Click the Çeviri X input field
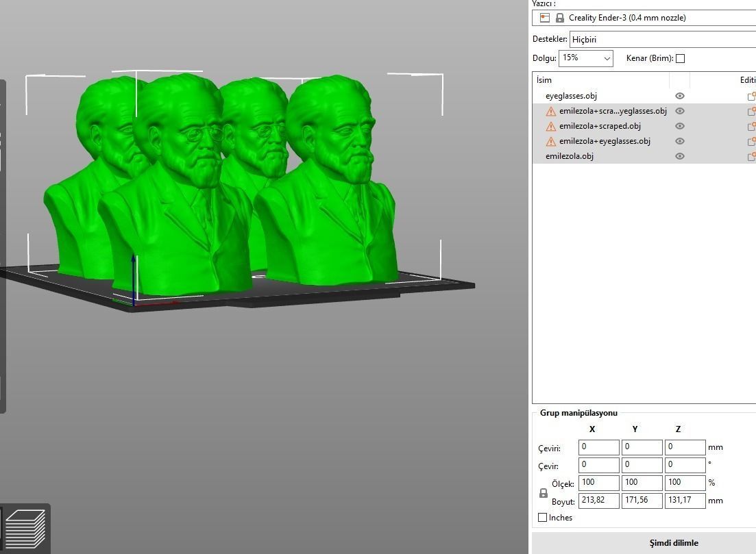 [599, 447]
